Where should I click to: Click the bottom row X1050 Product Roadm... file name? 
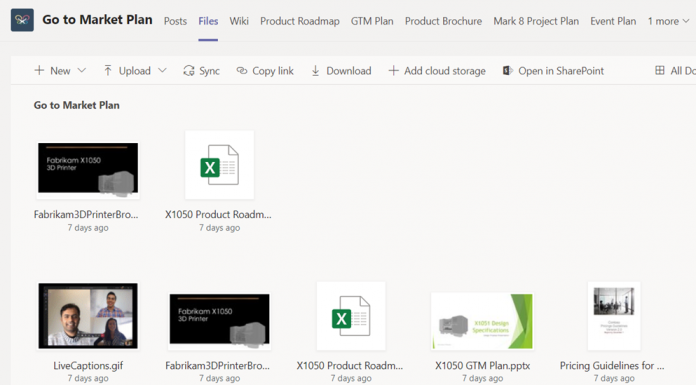tap(350, 365)
